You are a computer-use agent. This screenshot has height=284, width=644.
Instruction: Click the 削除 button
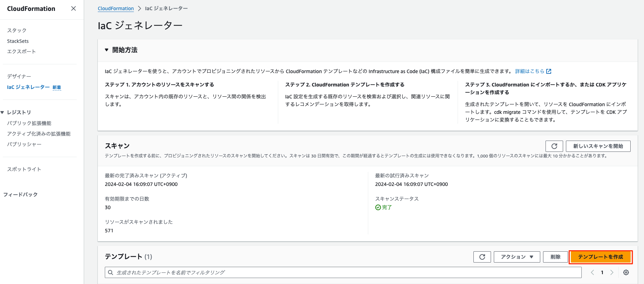[x=555, y=257]
